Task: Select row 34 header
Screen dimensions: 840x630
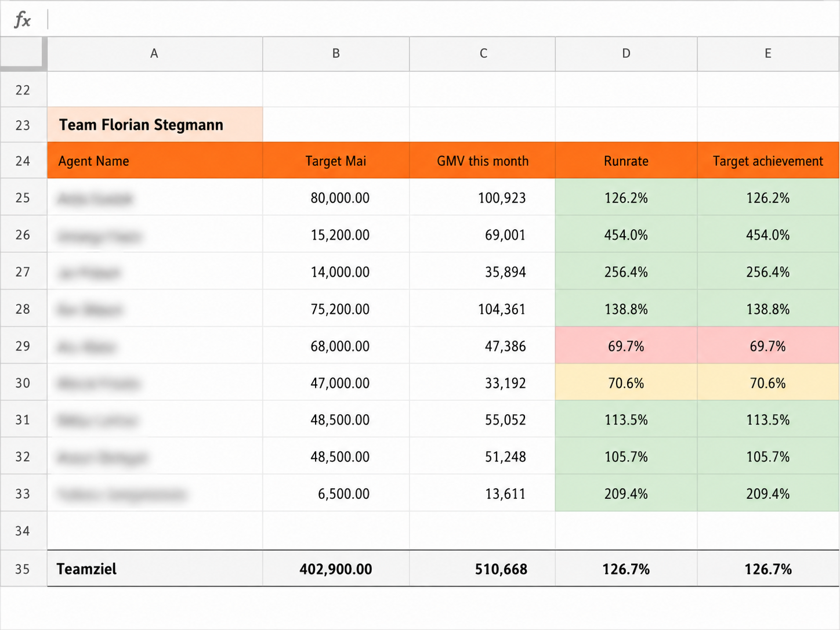Action: [23, 531]
